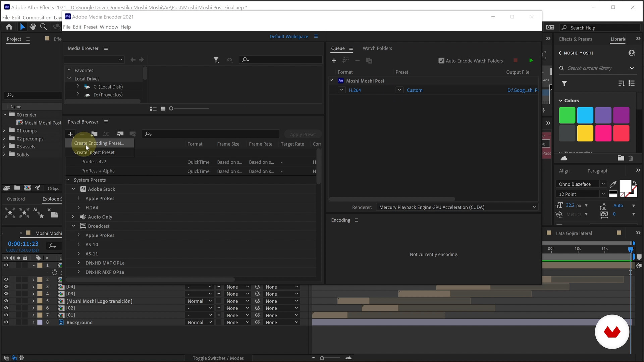Collapse the System Presets group
644x362 pixels.
[x=68, y=180]
